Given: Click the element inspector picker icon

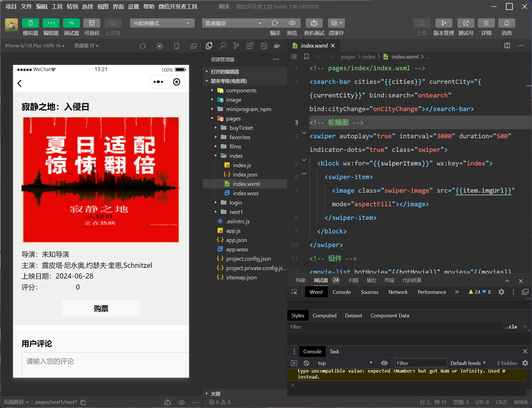Looking at the screenshot, I should point(294,292).
